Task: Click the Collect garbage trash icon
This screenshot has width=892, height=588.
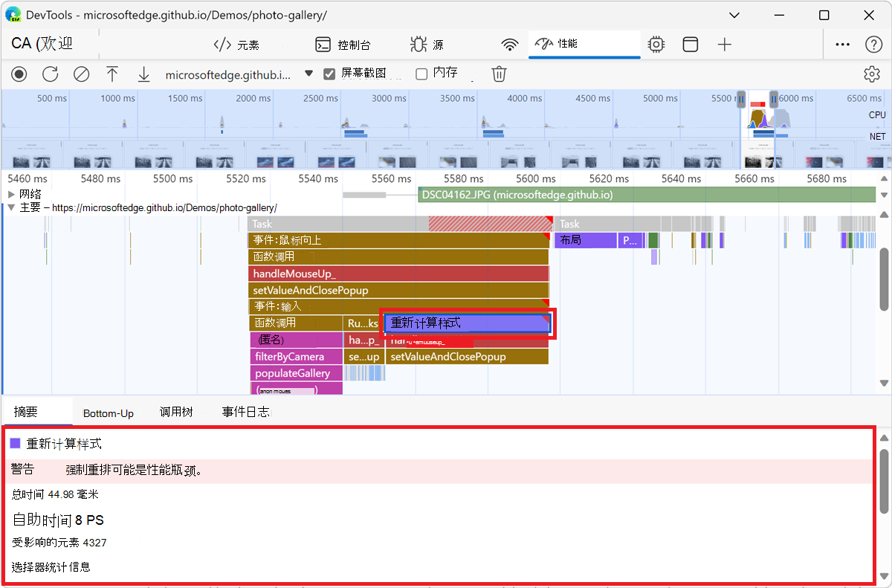Action: [x=500, y=74]
